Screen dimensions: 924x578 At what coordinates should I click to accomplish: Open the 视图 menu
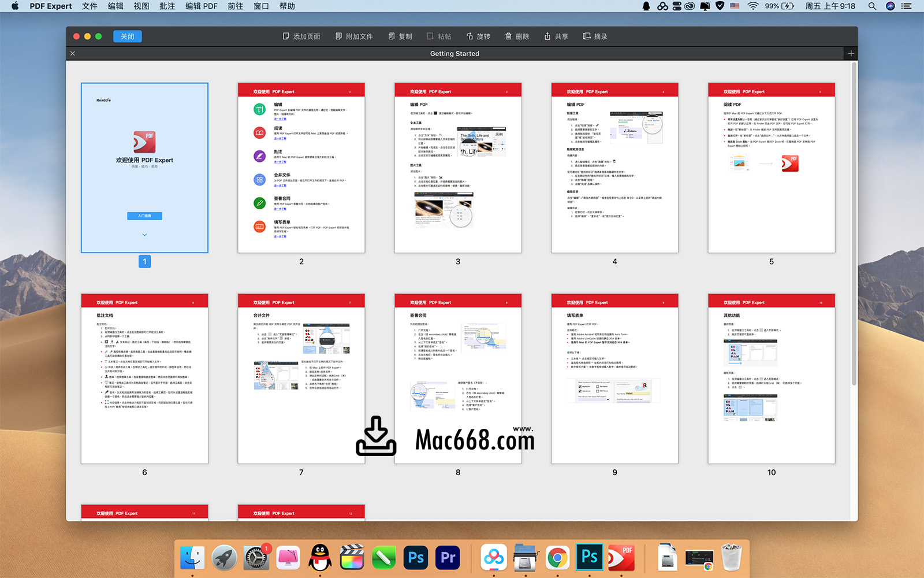pos(141,6)
